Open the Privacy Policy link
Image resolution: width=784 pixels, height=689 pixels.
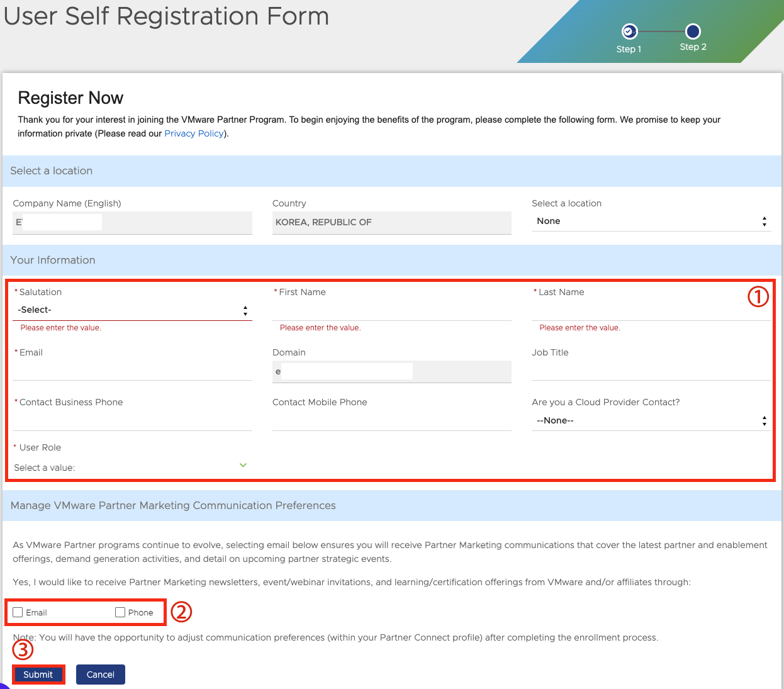point(194,133)
